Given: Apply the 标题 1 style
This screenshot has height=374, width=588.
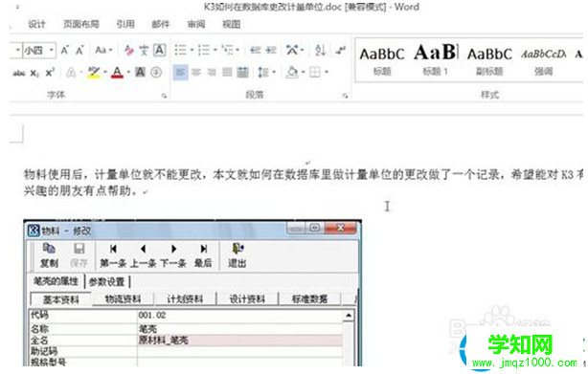Looking at the screenshot, I should click(436, 61).
